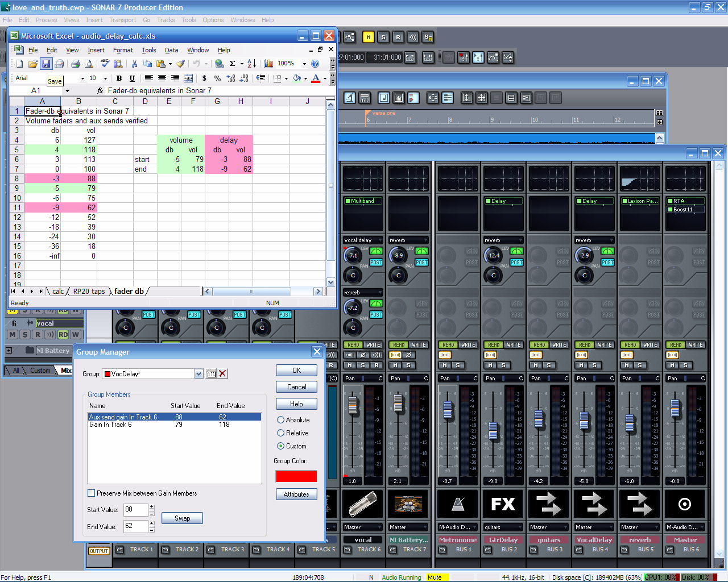Open the Group VocDelay dropdown
728x582 pixels.
(198, 374)
